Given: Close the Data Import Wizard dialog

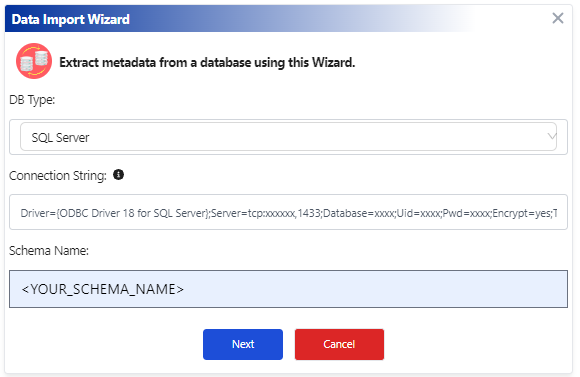Looking at the screenshot, I should [558, 18].
